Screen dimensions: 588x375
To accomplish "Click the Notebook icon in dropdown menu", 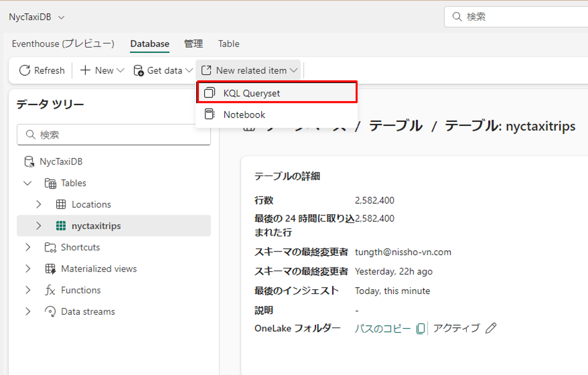I will [209, 114].
